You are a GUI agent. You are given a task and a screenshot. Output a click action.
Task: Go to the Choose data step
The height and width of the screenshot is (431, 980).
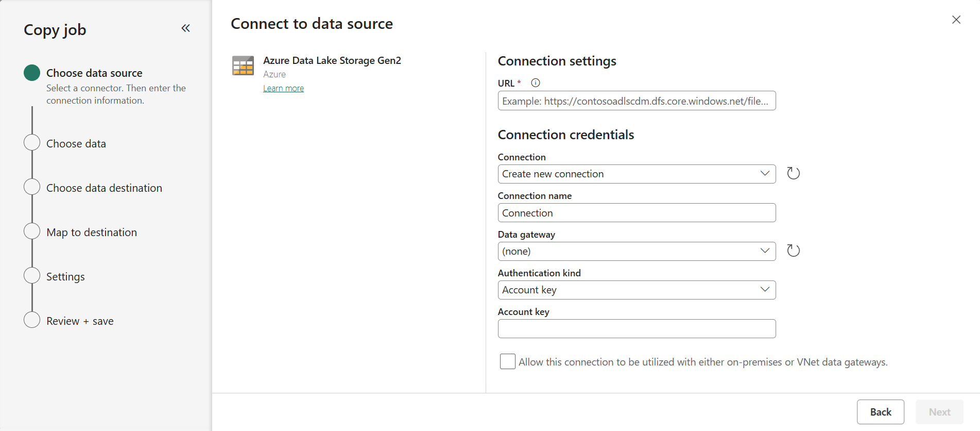click(76, 144)
